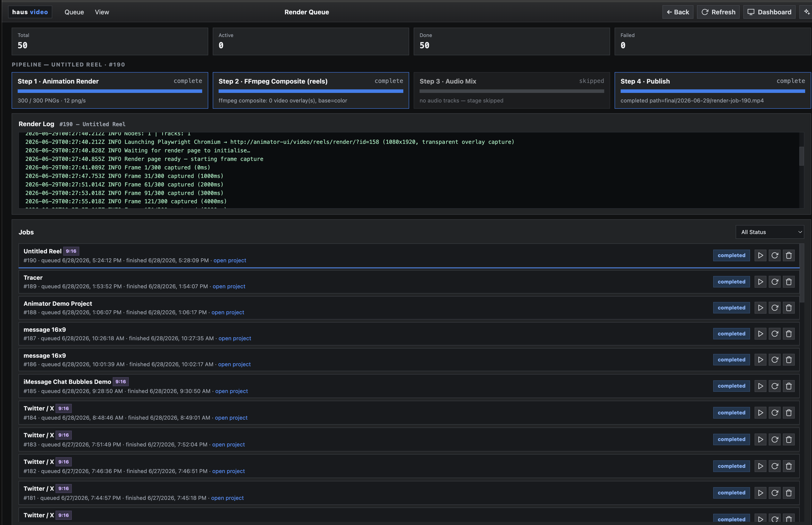
Task: Select Step 1 Animation Render card
Action: click(x=110, y=90)
